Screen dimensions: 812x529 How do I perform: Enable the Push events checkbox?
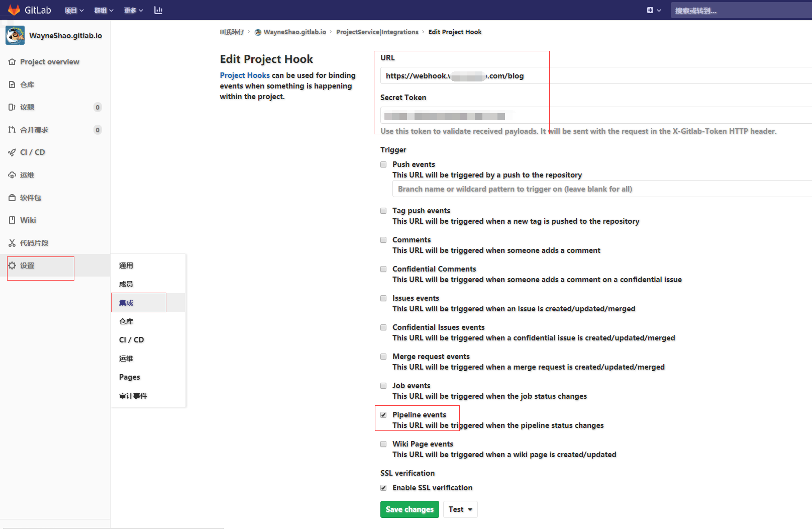(383, 164)
